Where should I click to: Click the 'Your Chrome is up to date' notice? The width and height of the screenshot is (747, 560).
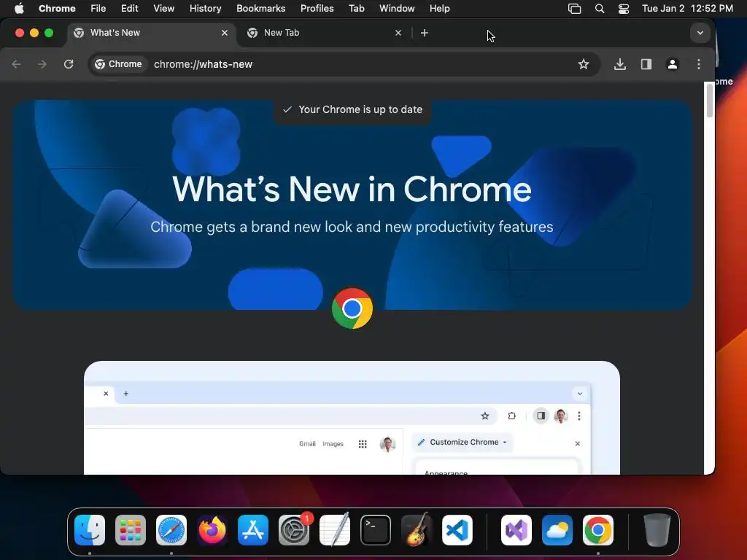pyautogui.click(x=352, y=110)
